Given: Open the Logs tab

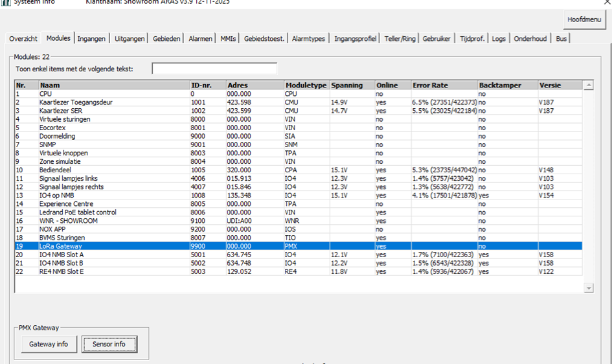Looking at the screenshot, I should coord(499,39).
